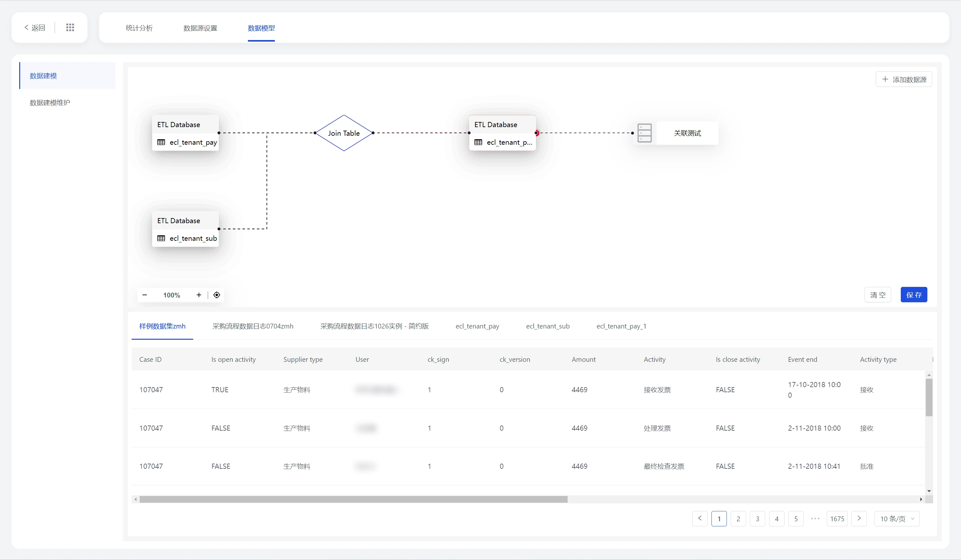Go to page 2
Image resolution: width=961 pixels, height=560 pixels.
[x=738, y=519]
